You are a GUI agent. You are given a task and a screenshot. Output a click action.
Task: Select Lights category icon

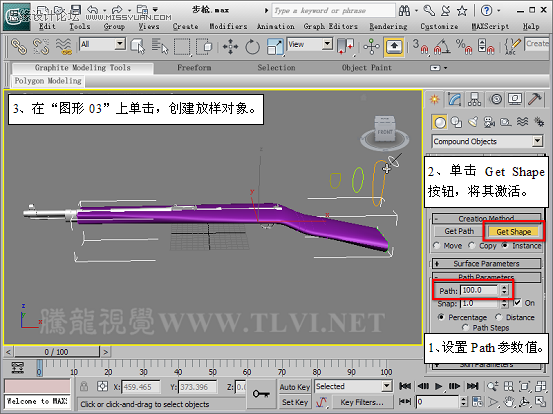click(x=473, y=122)
